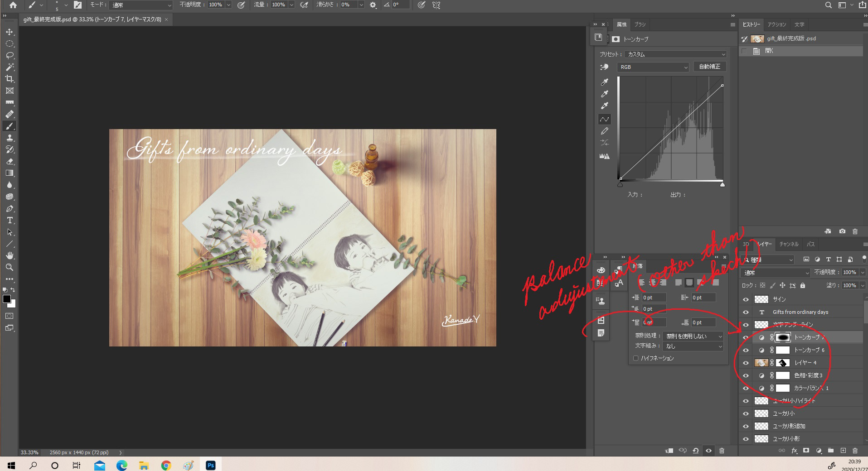This screenshot has width=868, height=471.
Task: Open the 不透明度 dropdown in options bar
Action: coord(228,5)
